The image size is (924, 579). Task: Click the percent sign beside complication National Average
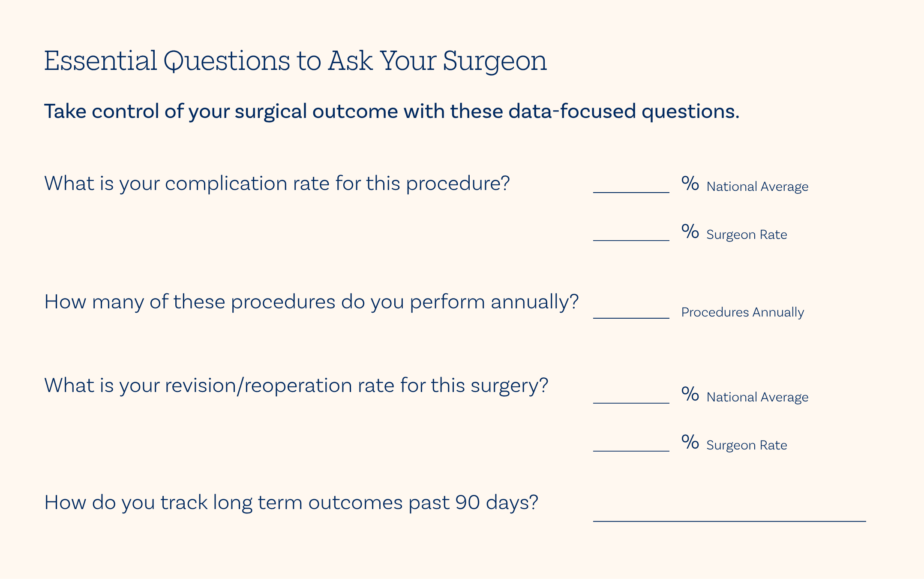pyautogui.click(x=690, y=184)
